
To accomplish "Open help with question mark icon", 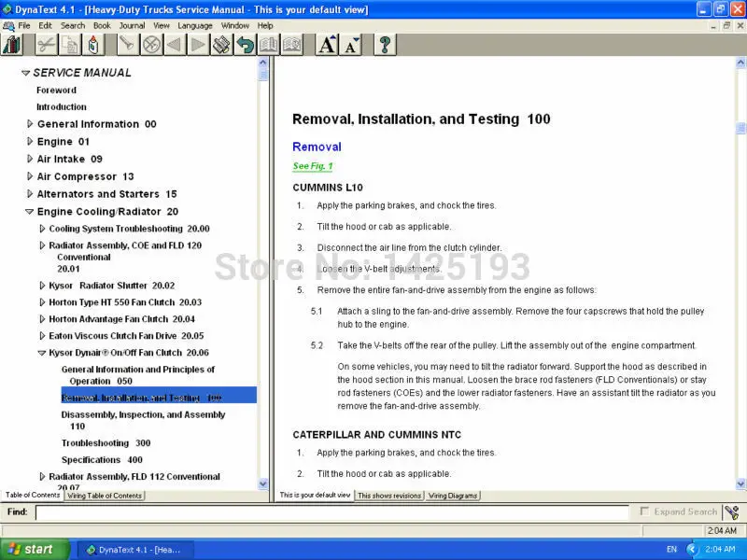I will (385, 45).
